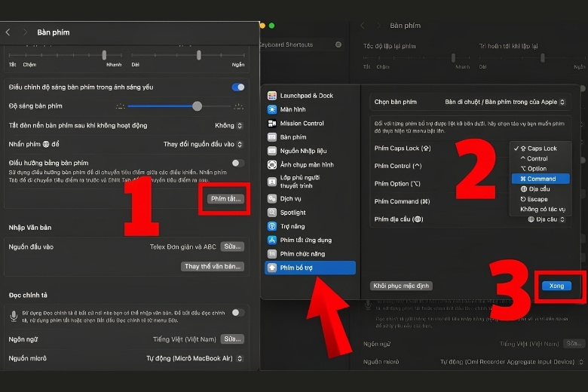Image resolution: width=588 pixels, height=392 pixels.
Task: Expand the Phím địa cầu dropdown
Action: (547, 219)
